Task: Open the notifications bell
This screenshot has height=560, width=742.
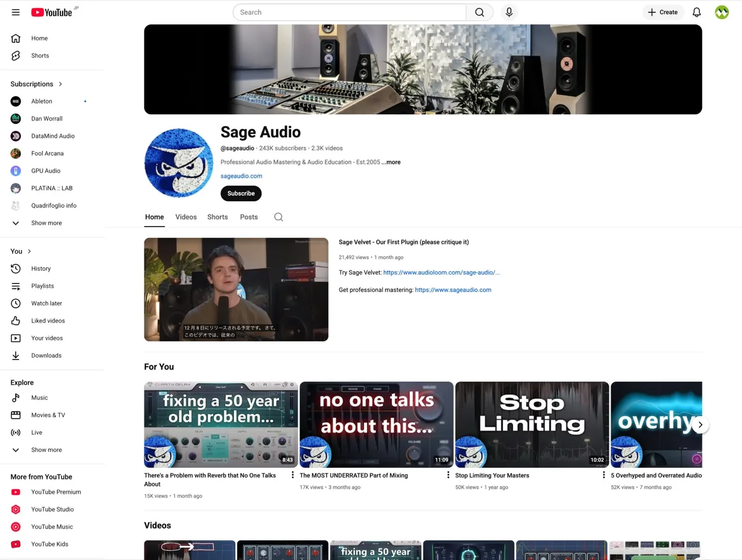Action: click(697, 12)
